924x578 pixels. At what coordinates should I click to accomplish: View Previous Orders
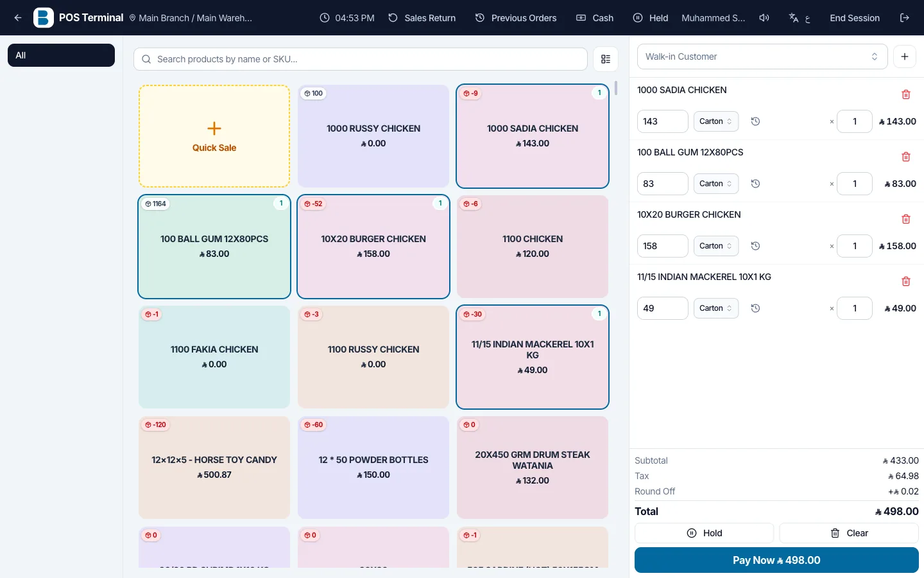point(516,18)
